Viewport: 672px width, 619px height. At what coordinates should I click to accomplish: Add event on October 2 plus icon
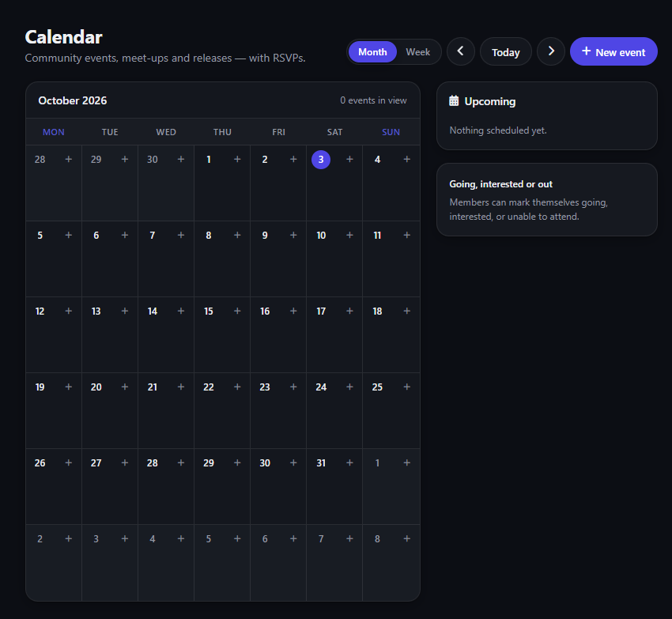293,159
